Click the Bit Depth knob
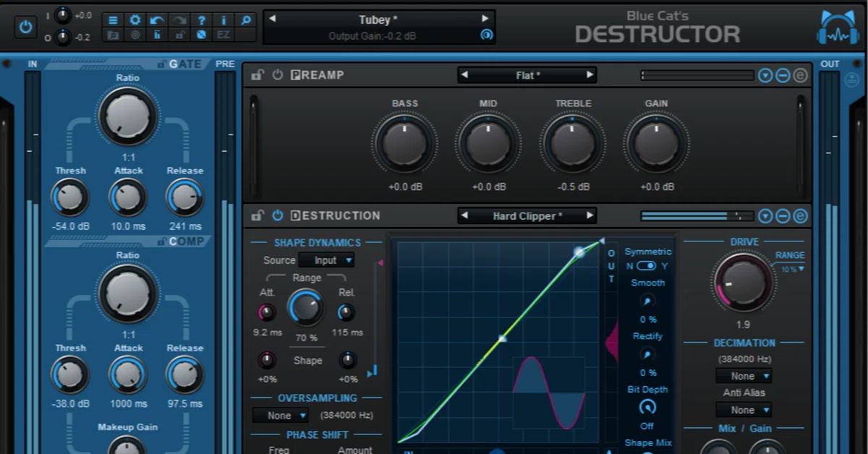The width and height of the screenshot is (868, 454). coord(647,407)
